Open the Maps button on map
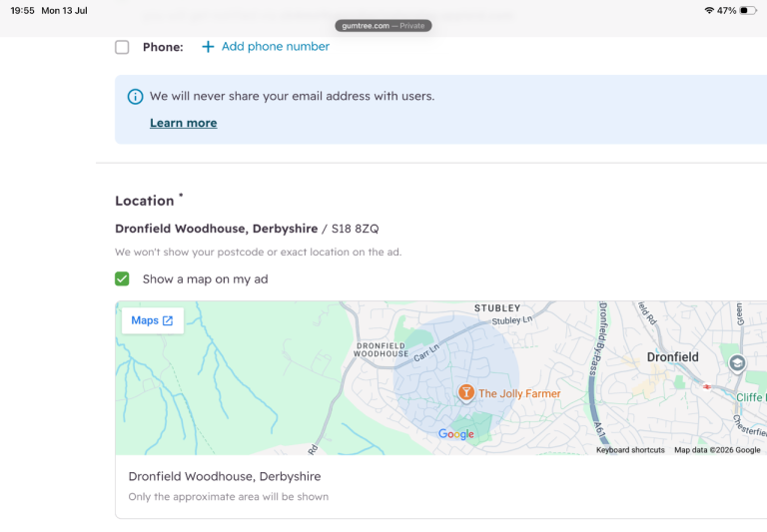This screenshot has height=532, width=767. tap(152, 320)
